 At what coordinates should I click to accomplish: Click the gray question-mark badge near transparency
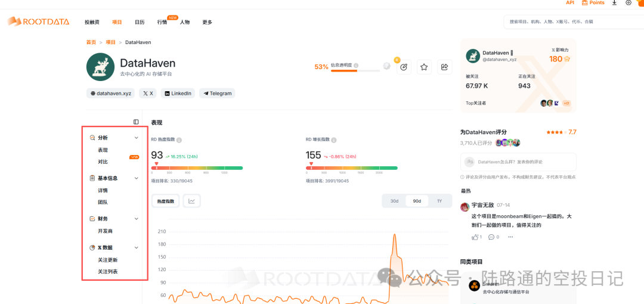(x=386, y=66)
